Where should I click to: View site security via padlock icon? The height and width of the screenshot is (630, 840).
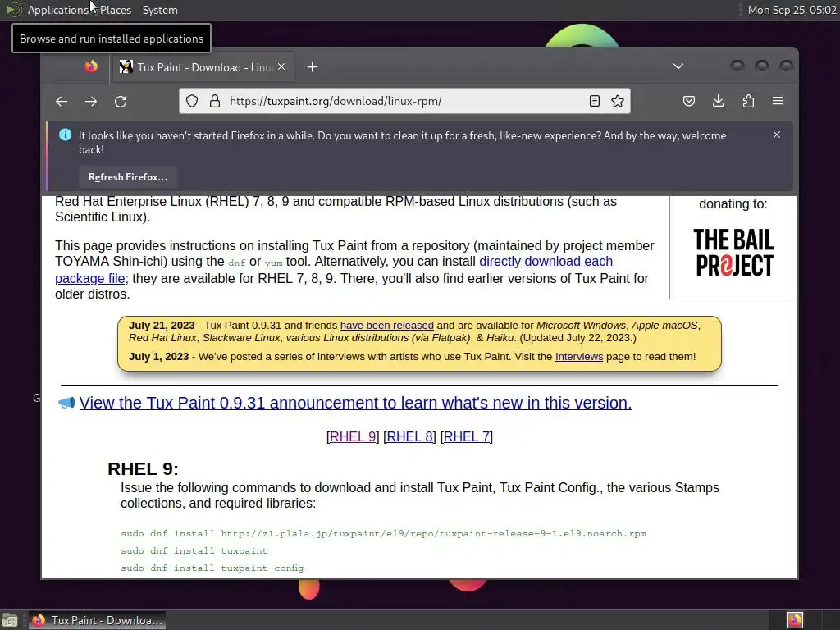[x=215, y=101]
